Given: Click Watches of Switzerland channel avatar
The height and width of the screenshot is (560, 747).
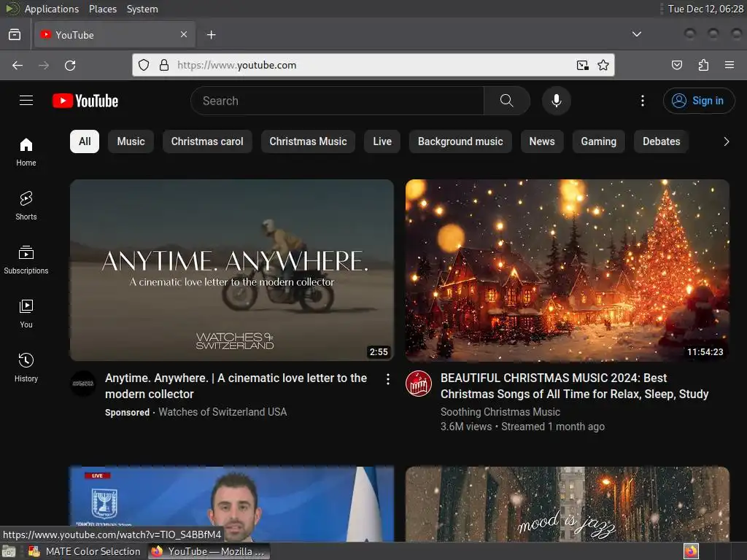Looking at the screenshot, I should click(x=83, y=384).
